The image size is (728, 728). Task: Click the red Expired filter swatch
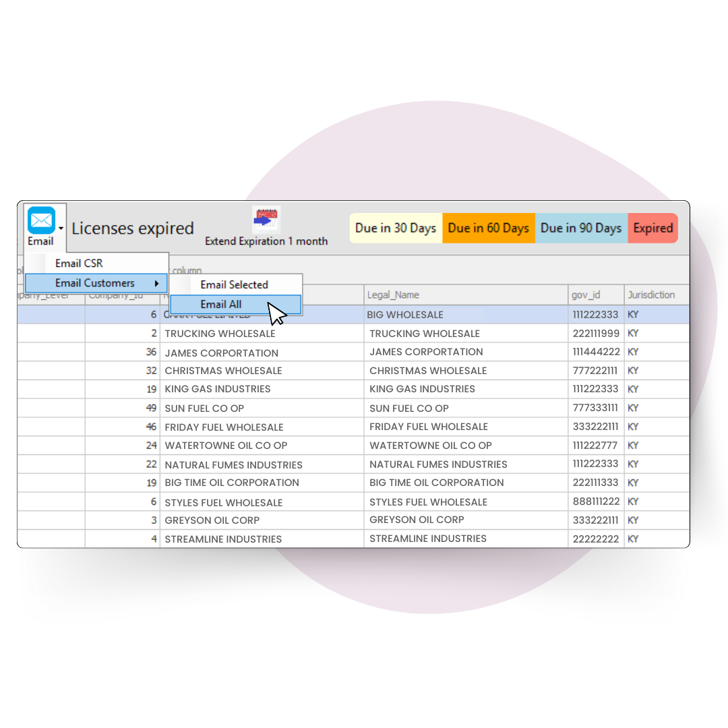[653, 228]
